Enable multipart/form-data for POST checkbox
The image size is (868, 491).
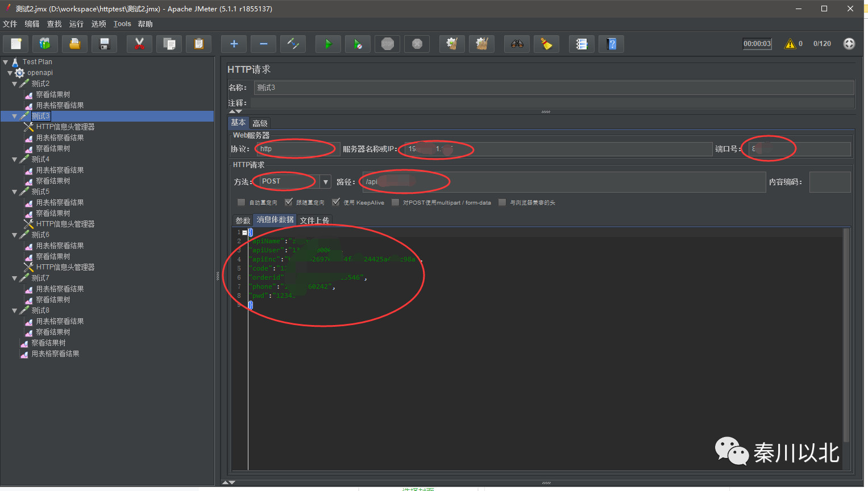click(395, 202)
